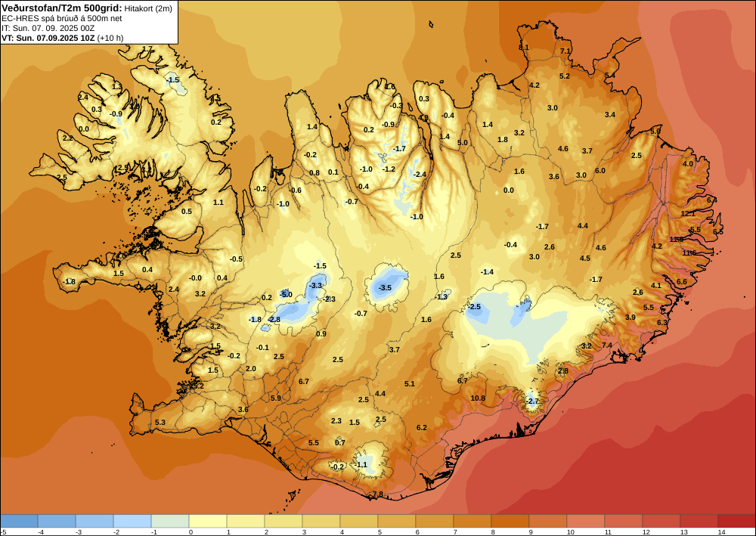Image resolution: width=756 pixels, height=536 pixels.
Task: Click the 7.1 temperature value
Action: (565, 51)
